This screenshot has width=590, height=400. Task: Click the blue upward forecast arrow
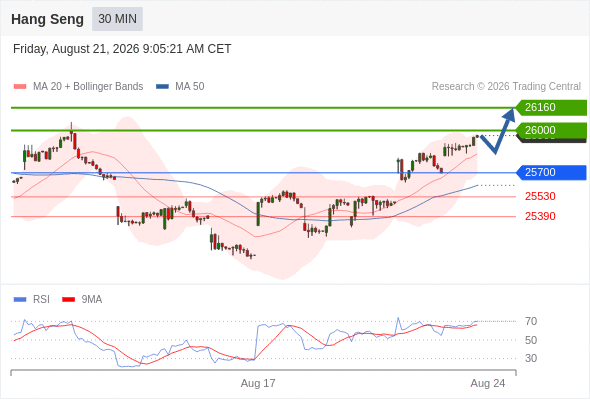pyautogui.click(x=499, y=131)
